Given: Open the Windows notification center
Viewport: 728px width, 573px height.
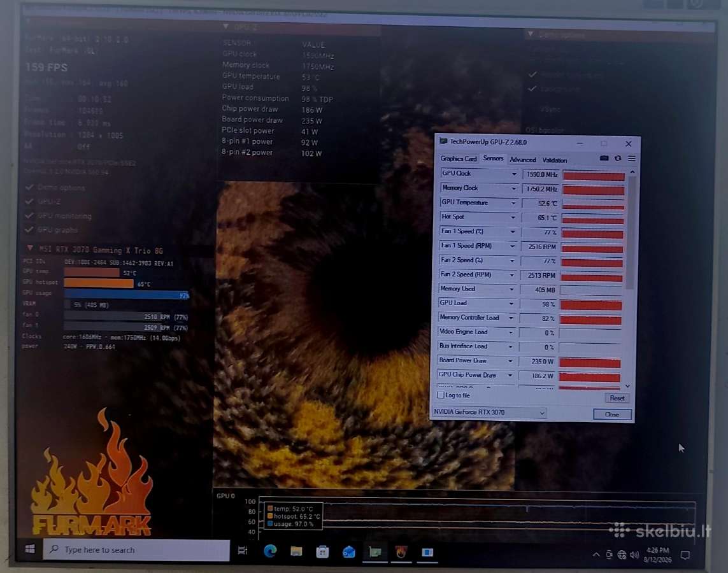Looking at the screenshot, I should click(x=685, y=555).
